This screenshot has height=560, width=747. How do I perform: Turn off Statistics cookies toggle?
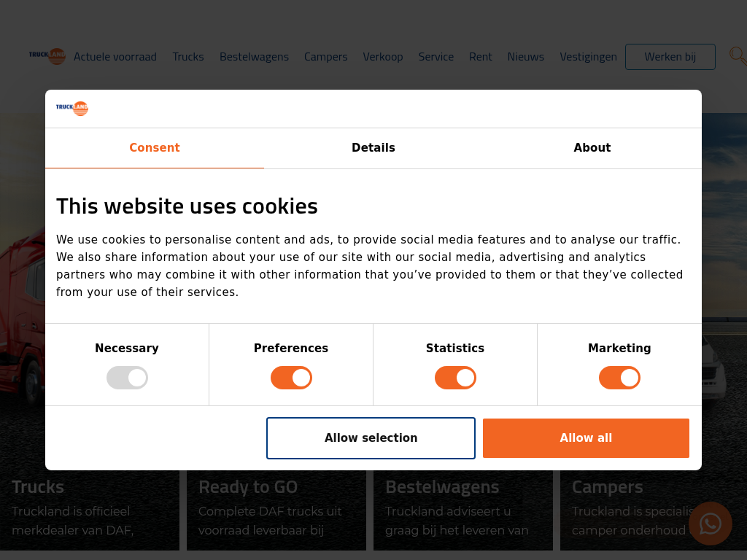point(455,378)
